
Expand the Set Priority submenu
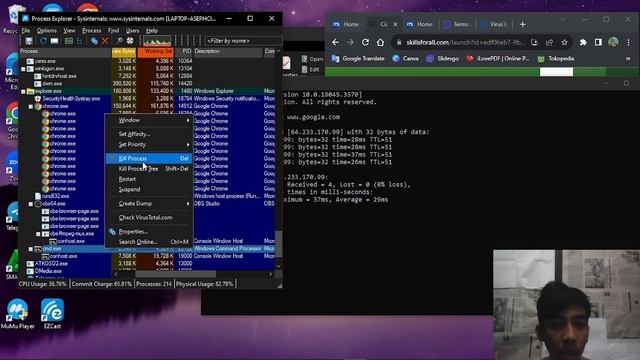coord(149,144)
